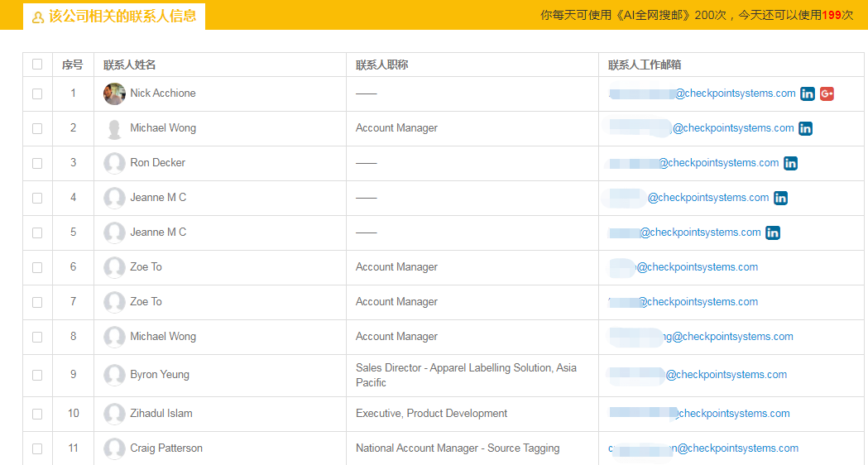Click Ron Decker's avatar placeholder
This screenshot has height=465, width=868.
[114, 163]
